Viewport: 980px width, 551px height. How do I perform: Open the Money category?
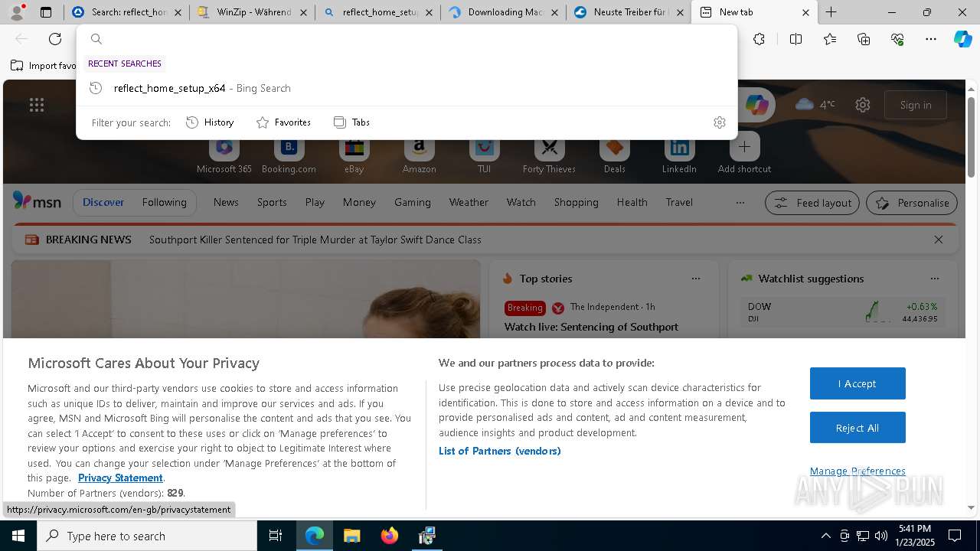[359, 202]
